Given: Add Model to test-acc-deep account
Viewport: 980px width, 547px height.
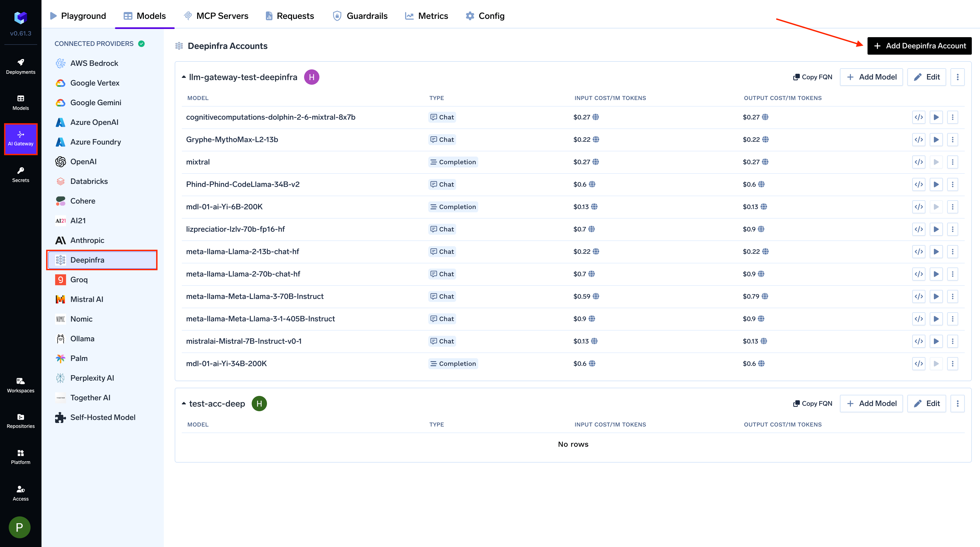Looking at the screenshot, I should click(x=871, y=404).
